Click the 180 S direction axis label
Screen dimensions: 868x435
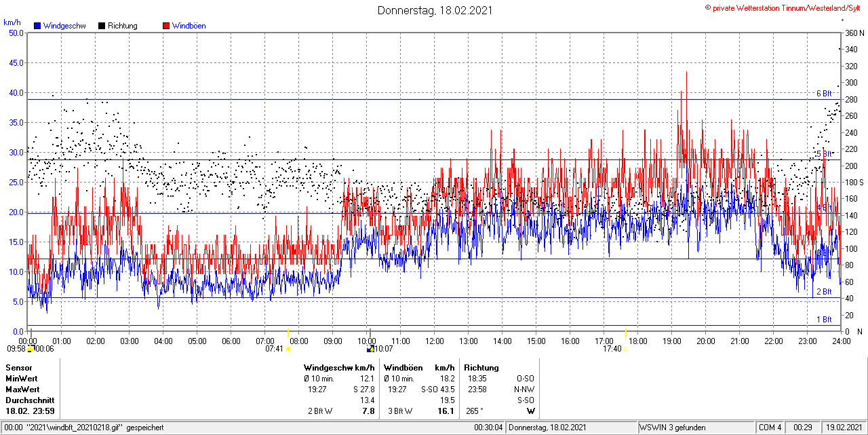tap(854, 182)
